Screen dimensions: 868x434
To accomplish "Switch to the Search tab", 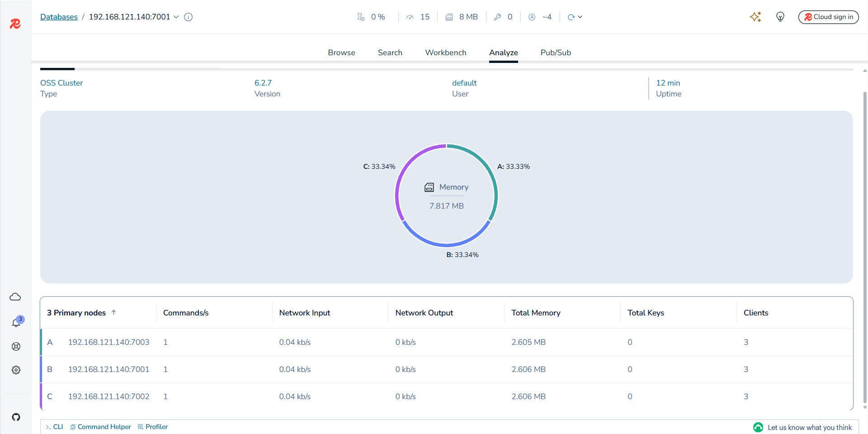I will point(390,52).
